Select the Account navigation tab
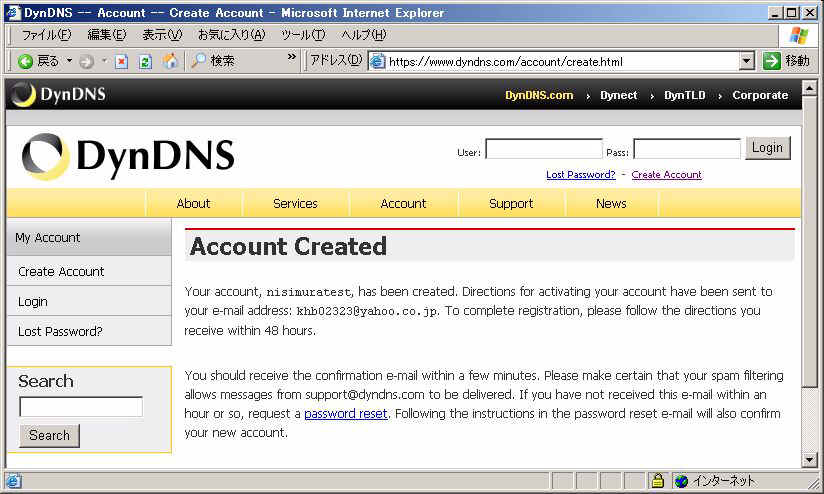Viewport: 824px width, 494px height. (403, 203)
